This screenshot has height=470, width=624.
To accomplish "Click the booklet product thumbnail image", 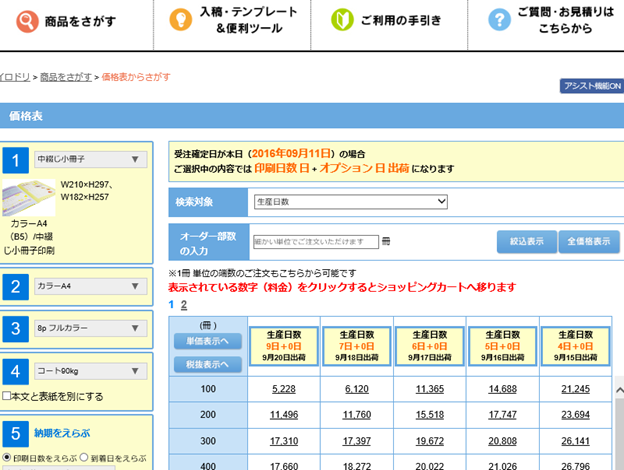I will coord(30,197).
